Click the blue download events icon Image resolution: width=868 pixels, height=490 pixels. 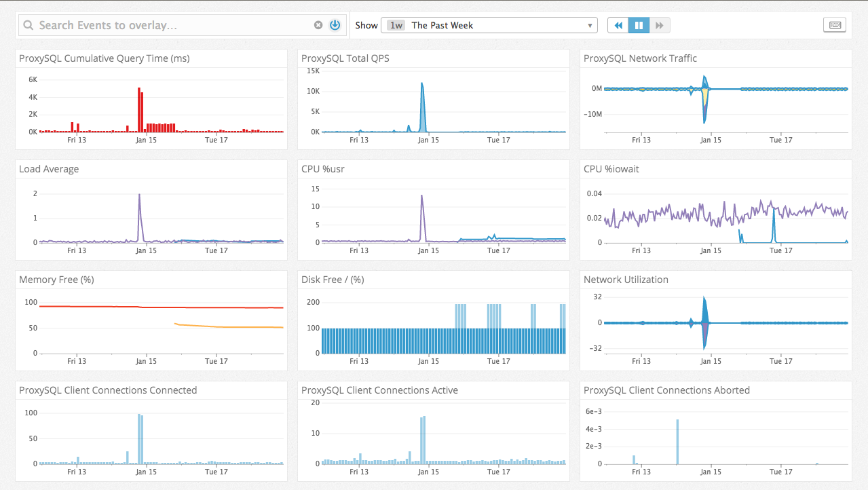coord(335,25)
